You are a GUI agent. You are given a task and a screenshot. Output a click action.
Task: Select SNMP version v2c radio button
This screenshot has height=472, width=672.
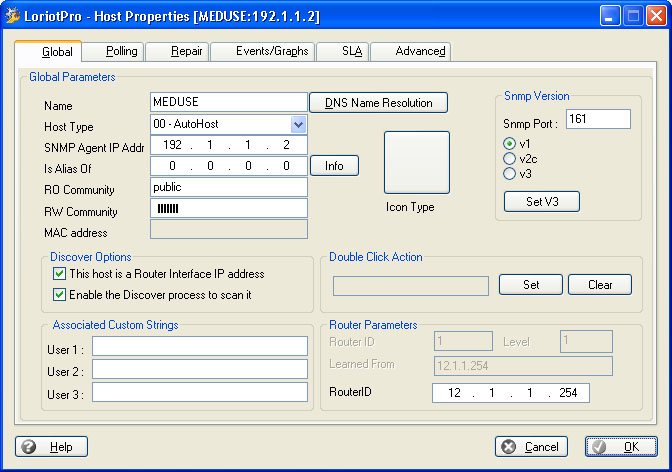coord(509,159)
